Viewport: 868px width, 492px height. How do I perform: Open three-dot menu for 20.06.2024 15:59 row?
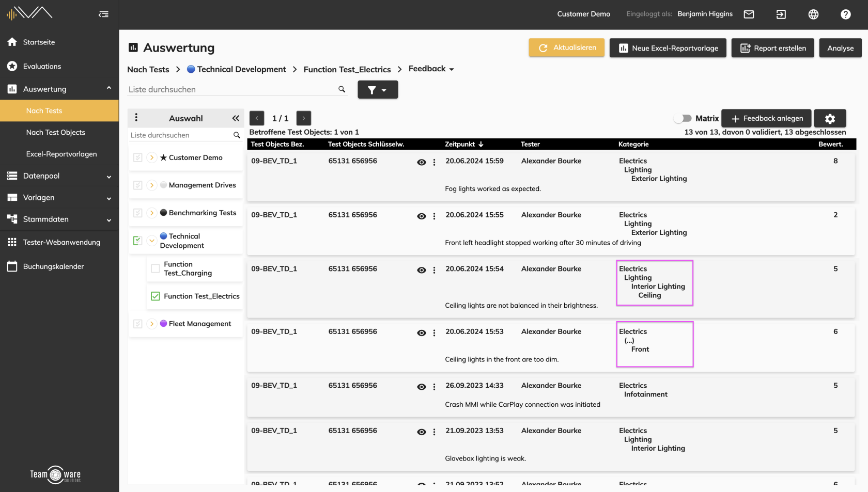(x=434, y=162)
